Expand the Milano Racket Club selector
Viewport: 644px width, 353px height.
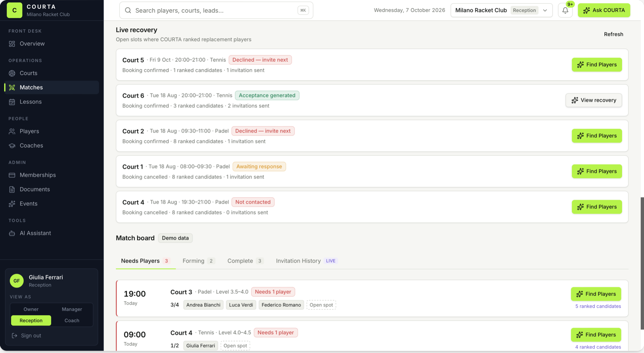[502, 10]
